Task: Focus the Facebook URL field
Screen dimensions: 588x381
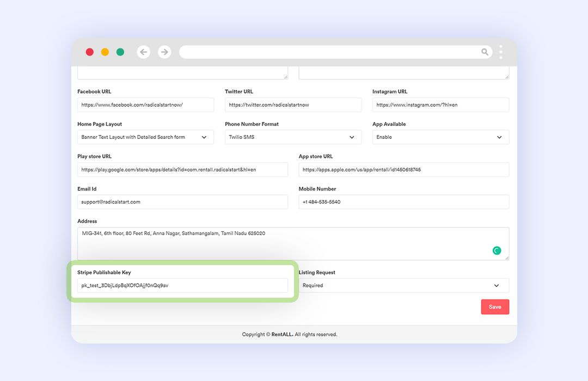Action: point(145,105)
